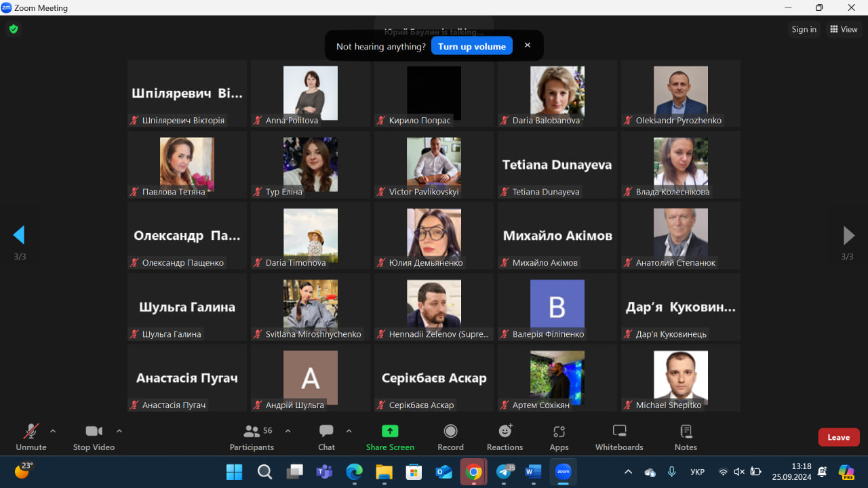Viewport: 868px width, 488px height.
Task: Open the Reactions menu
Action: [505, 436]
